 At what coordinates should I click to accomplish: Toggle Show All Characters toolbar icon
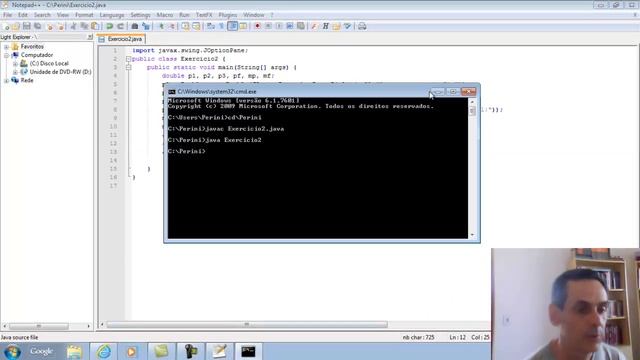click(x=221, y=27)
